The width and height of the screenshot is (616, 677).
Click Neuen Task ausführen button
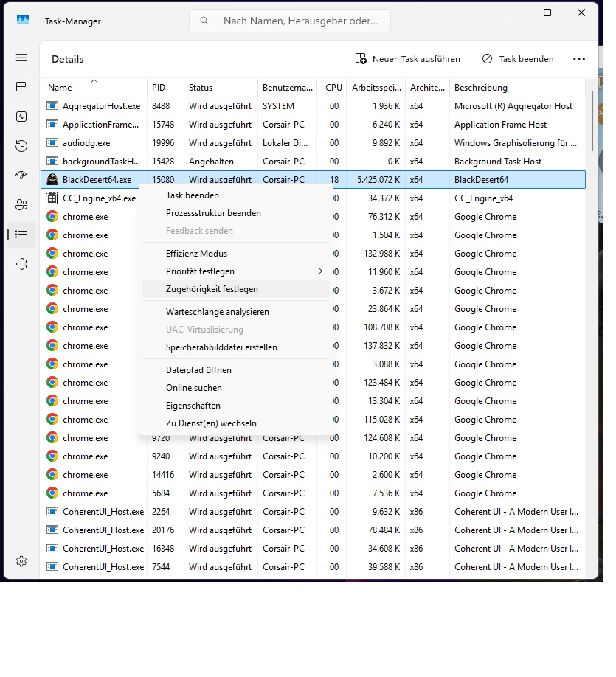tap(407, 59)
